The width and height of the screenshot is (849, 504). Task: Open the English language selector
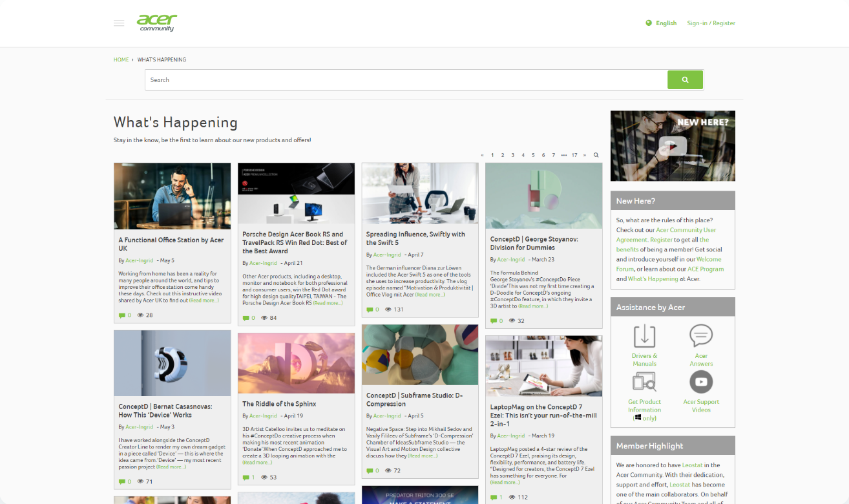tap(666, 23)
